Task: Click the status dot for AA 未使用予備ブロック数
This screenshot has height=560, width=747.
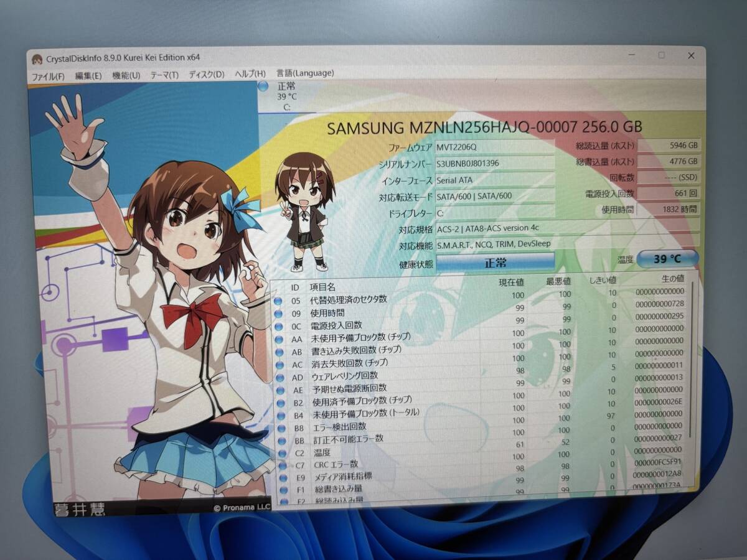Action: [x=279, y=339]
